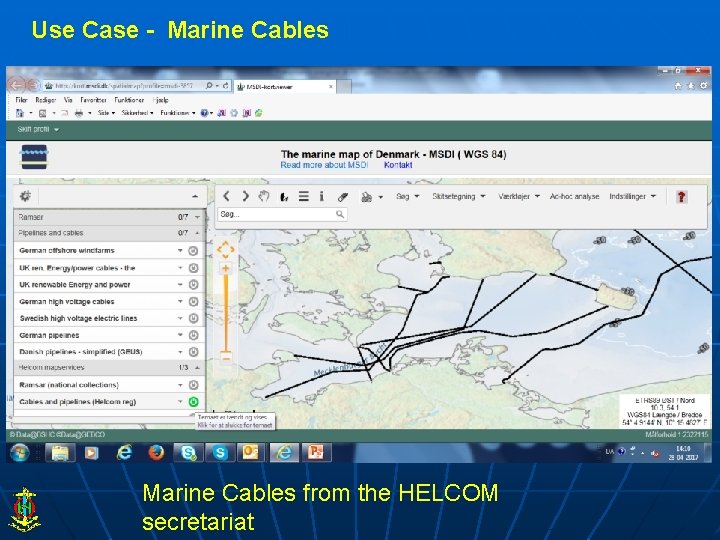Open the Funktioner menu in menu bar

pyautogui.click(x=129, y=100)
